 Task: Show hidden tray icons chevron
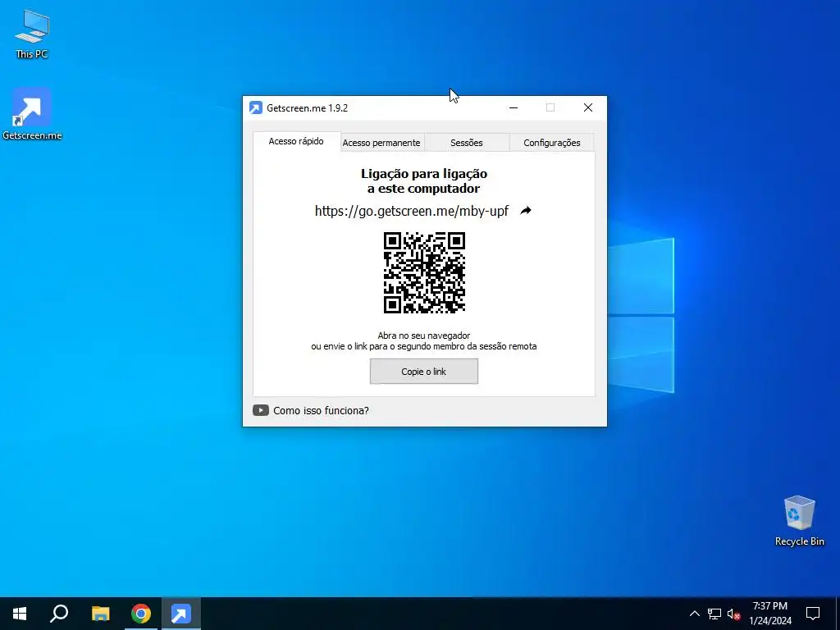pos(694,614)
